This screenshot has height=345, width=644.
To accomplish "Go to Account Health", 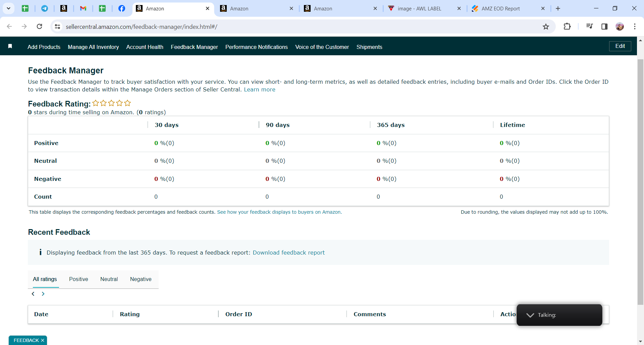I will 145,47.
